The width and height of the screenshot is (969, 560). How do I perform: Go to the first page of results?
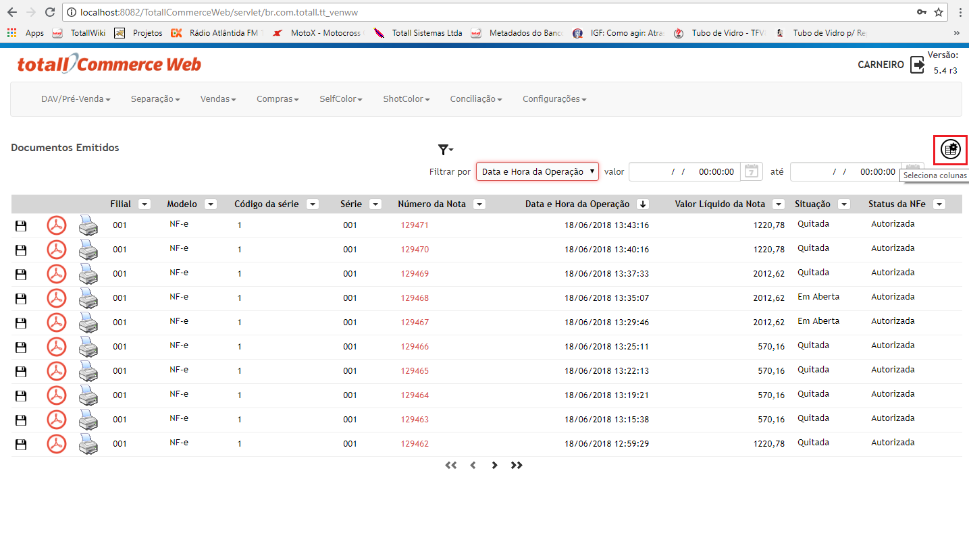coord(451,465)
